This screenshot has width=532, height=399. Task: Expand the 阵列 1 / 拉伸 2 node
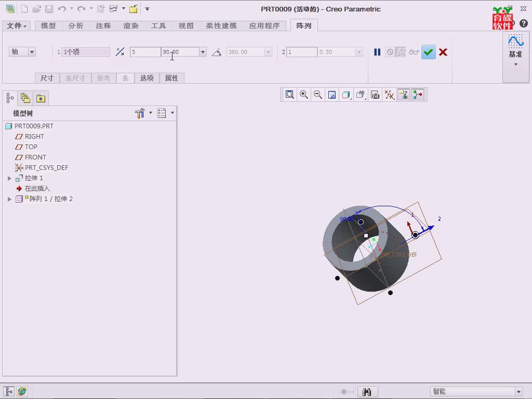pos(9,199)
